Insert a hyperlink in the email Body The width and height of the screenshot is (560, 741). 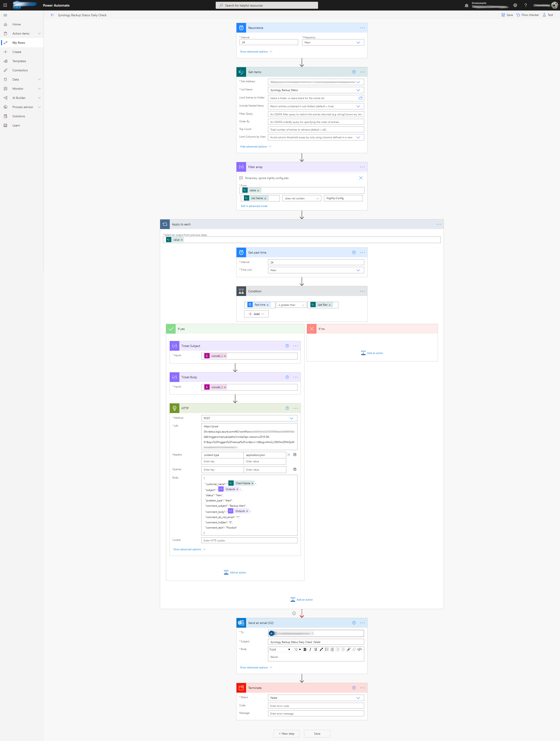349,650
